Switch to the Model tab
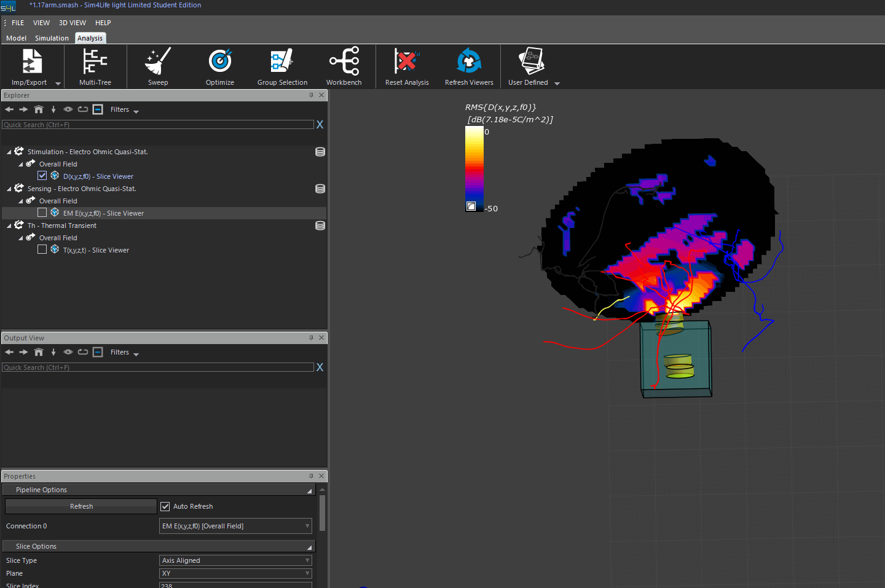Viewport: 885px width, 588px height. [16, 38]
